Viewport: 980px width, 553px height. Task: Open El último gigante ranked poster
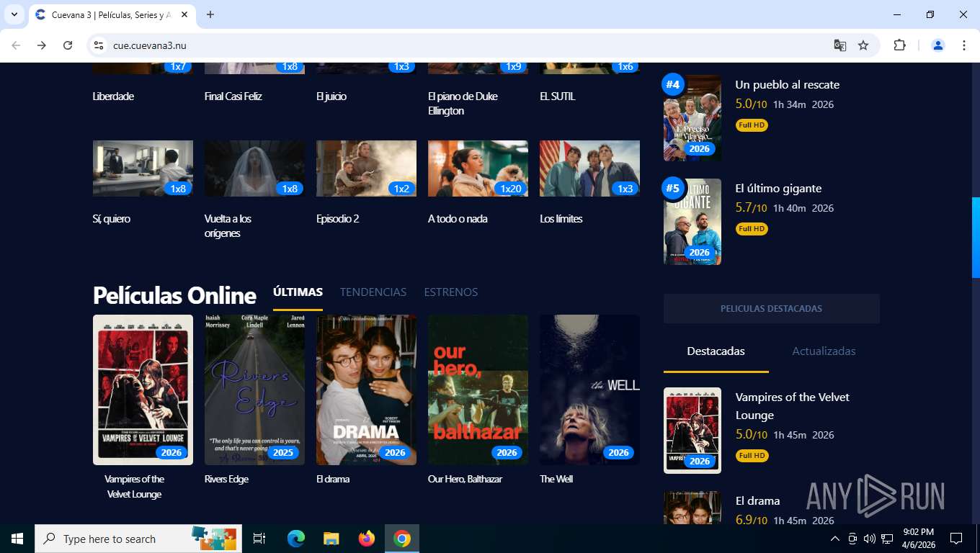(692, 222)
